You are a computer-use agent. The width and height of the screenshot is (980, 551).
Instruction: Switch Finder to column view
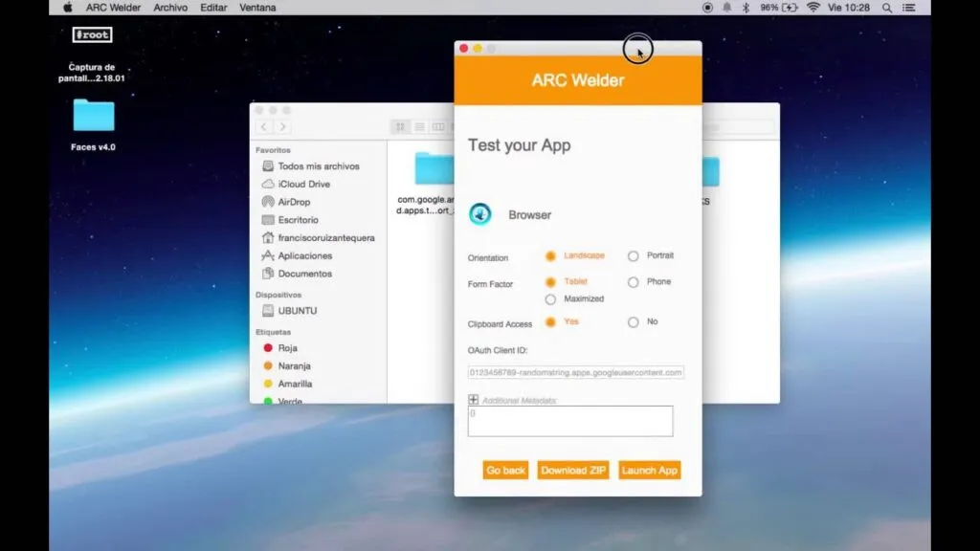point(438,127)
